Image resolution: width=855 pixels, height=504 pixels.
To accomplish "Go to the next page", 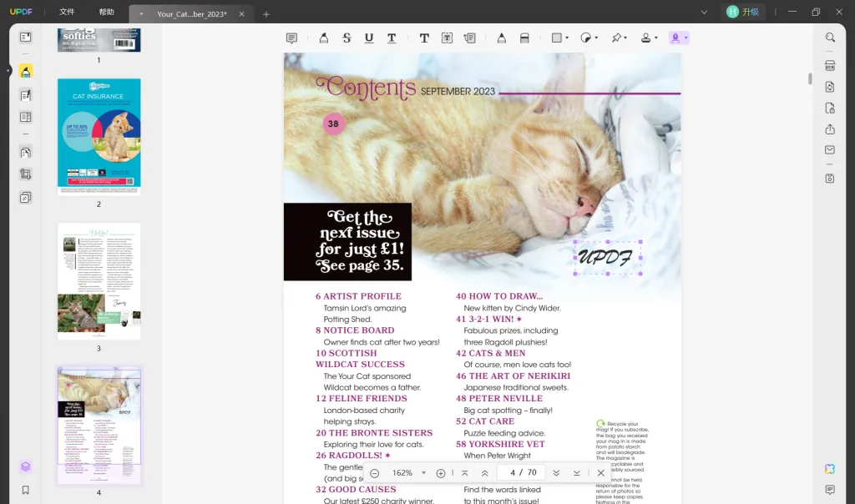I will (x=556, y=473).
